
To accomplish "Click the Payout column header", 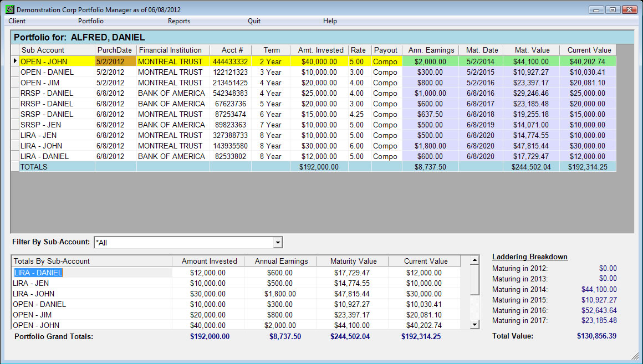I will point(387,50).
